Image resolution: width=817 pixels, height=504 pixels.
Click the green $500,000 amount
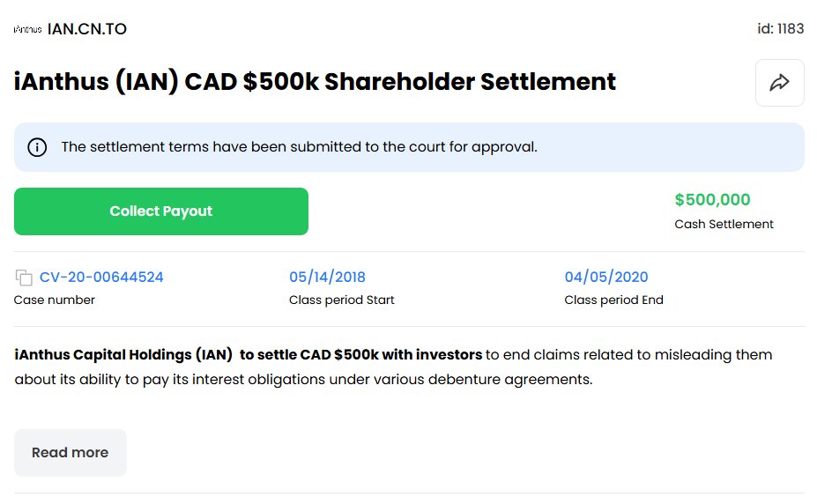point(712,199)
